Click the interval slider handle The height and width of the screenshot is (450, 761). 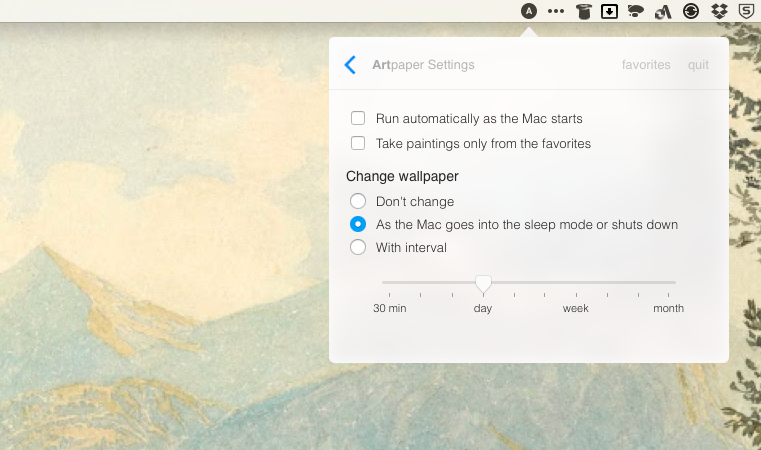pyautogui.click(x=483, y=284)
